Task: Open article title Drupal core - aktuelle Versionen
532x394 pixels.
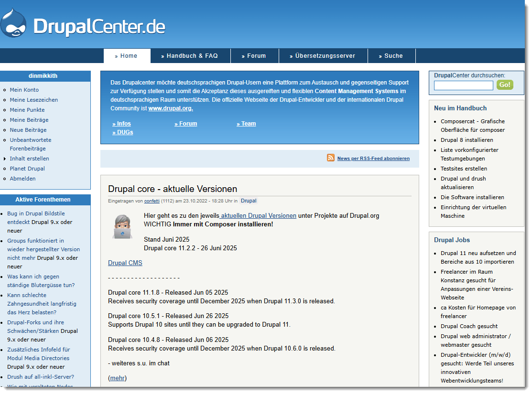Action: coord(173,189)
